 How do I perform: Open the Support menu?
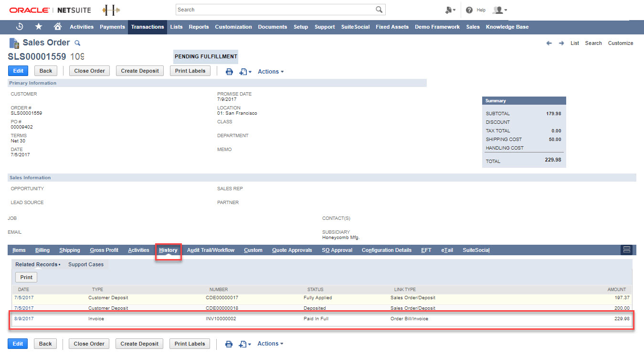tap(325, 27)
